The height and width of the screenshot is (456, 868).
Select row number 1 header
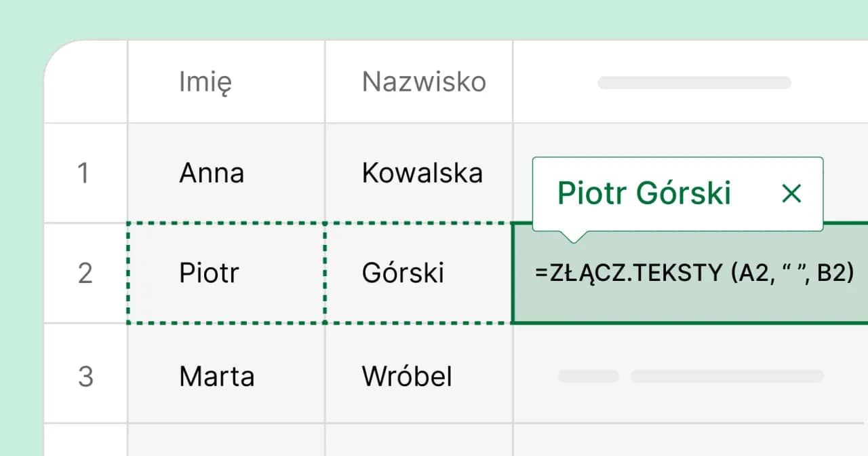coord(84,173)
